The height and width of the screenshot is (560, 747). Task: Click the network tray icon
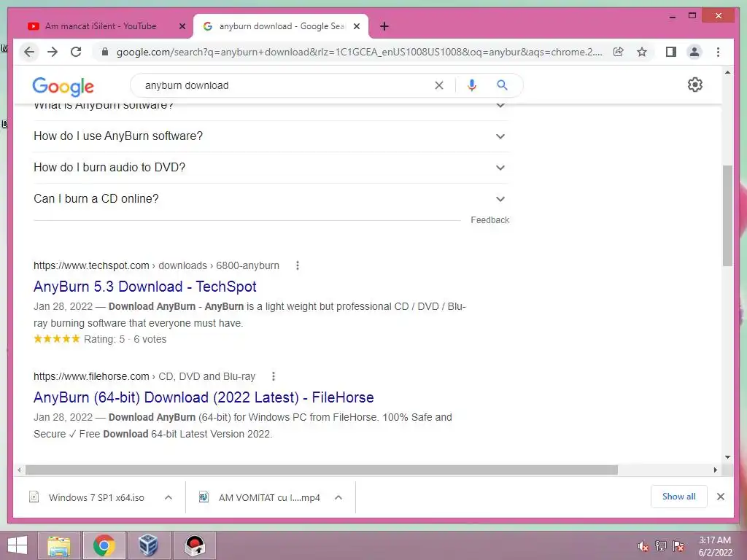(661, 546)
